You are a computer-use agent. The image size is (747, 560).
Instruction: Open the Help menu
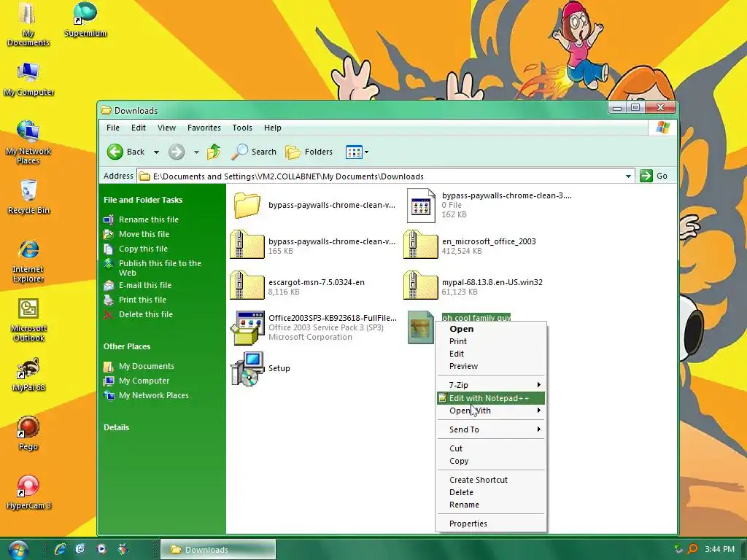(x=273, y=128)
